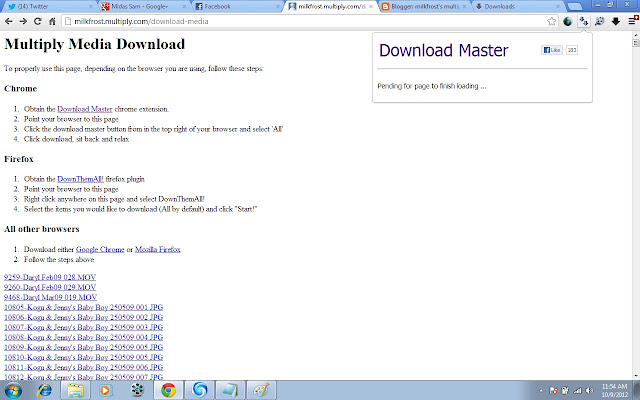Click the black download arrow extension icon
640x400 pixels.
(616, 22)
